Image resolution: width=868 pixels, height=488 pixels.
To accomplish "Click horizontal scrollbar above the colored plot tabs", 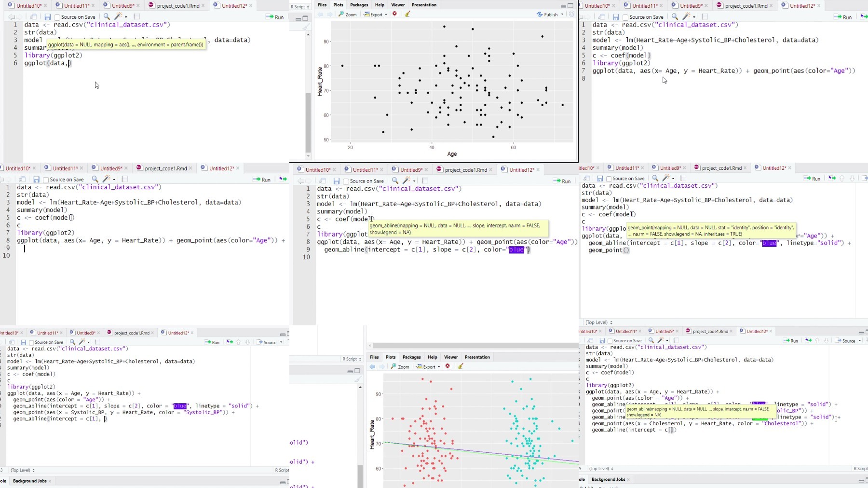I will tap(475, 346).
